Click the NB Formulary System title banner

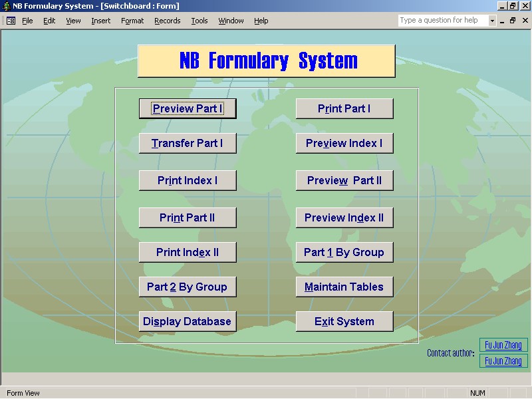coord(267,61)
